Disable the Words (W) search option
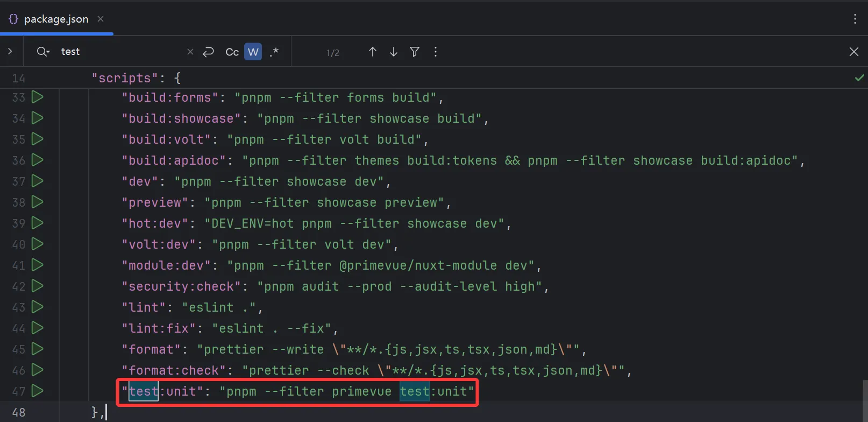Image resolution: width=868 pixels, height=422 pixels. click(x=253, y=52)
